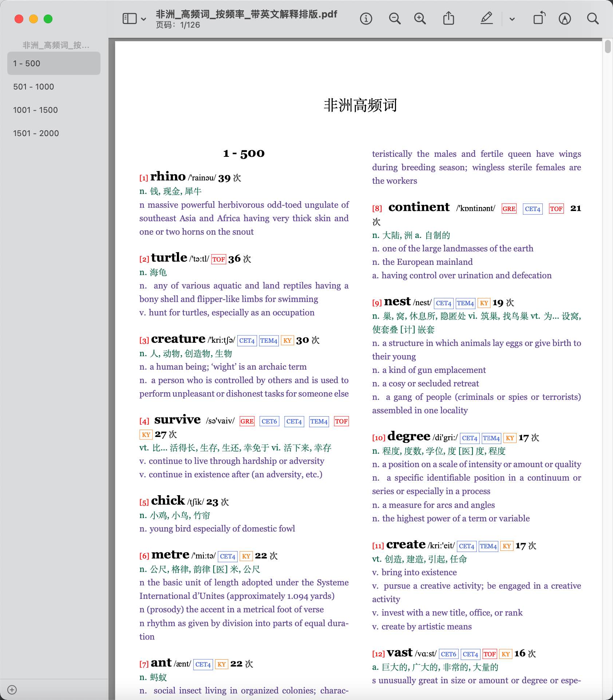The width and height of the screenshot is (613, 700).
Task: Click the red close window button
Action: click(x=19, y=19)
